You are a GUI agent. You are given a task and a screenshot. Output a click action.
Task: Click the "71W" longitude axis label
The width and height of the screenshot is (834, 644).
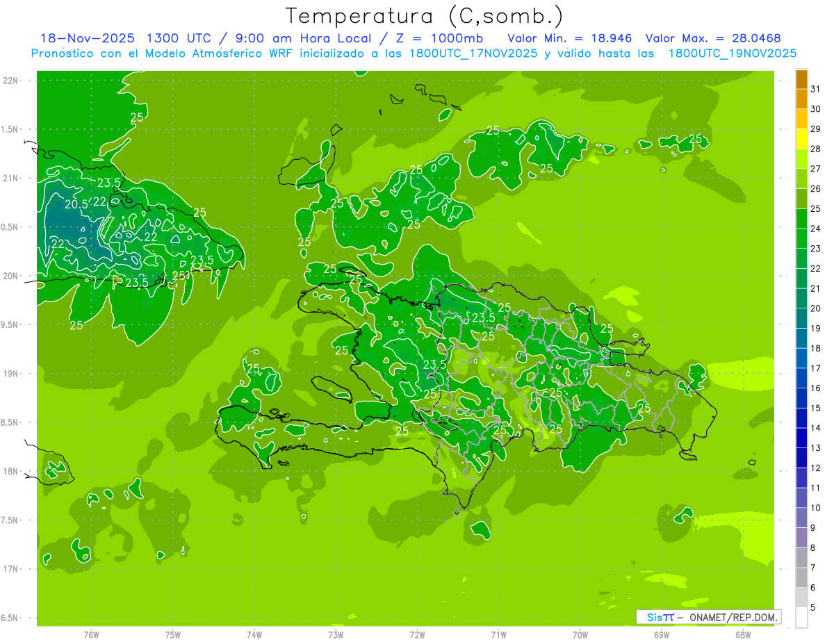[498, 635]
